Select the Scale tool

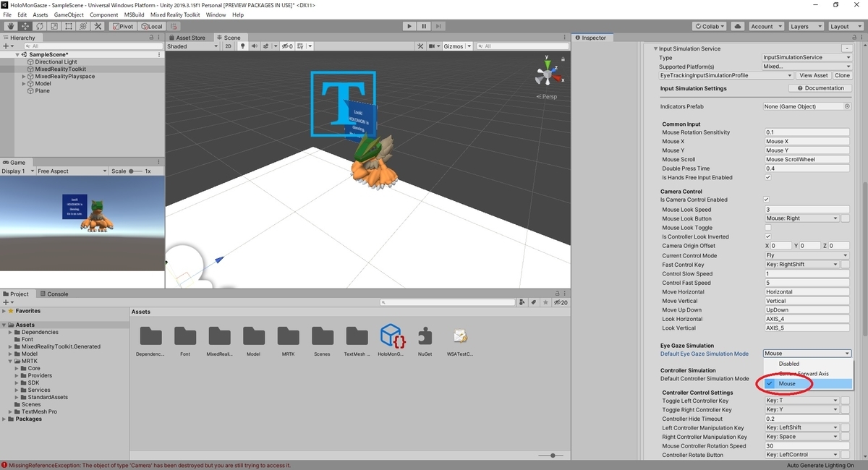54,26
